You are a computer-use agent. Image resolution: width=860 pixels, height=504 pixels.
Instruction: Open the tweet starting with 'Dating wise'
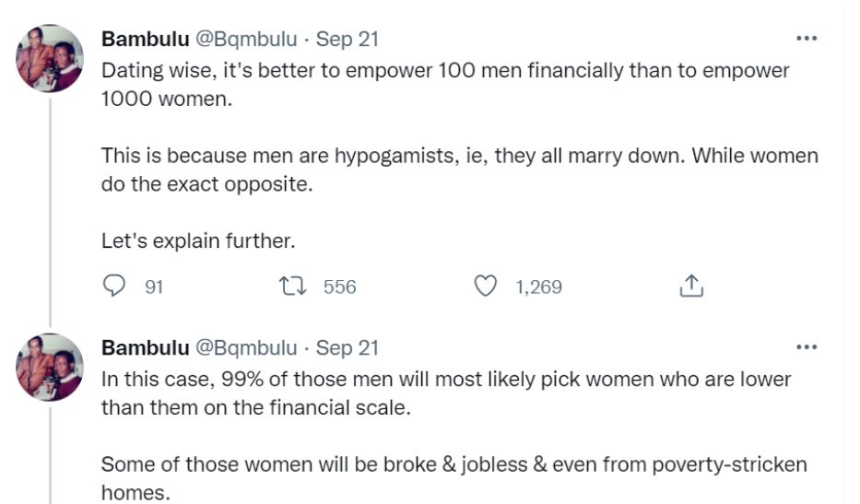tap(442, 83)
